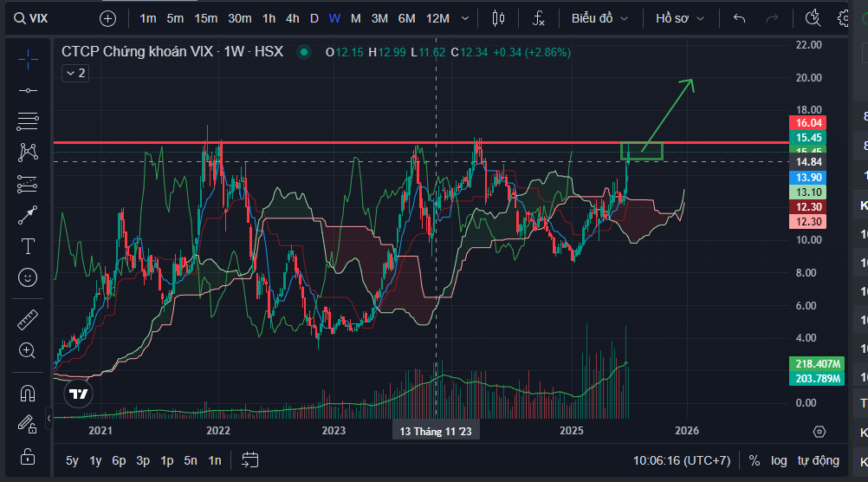Select the ruler measure tool

pos(28,320)
